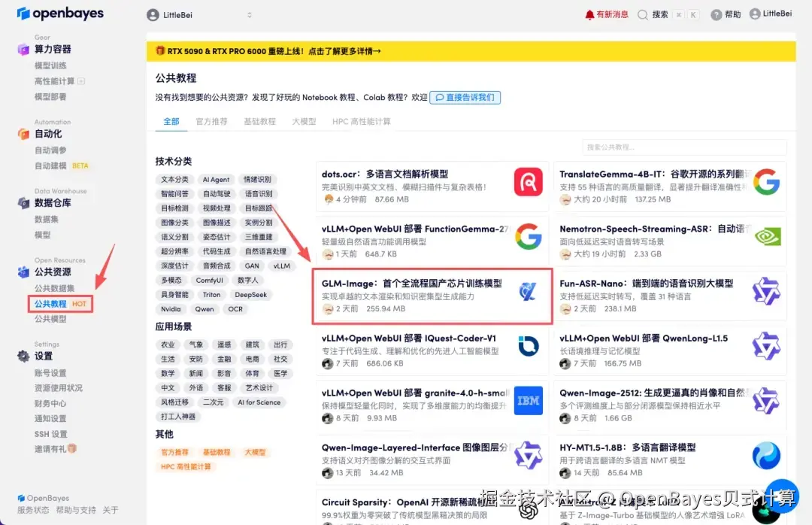Switch to the 大模型 tab

pyautogui.click(x=304, y=121)
